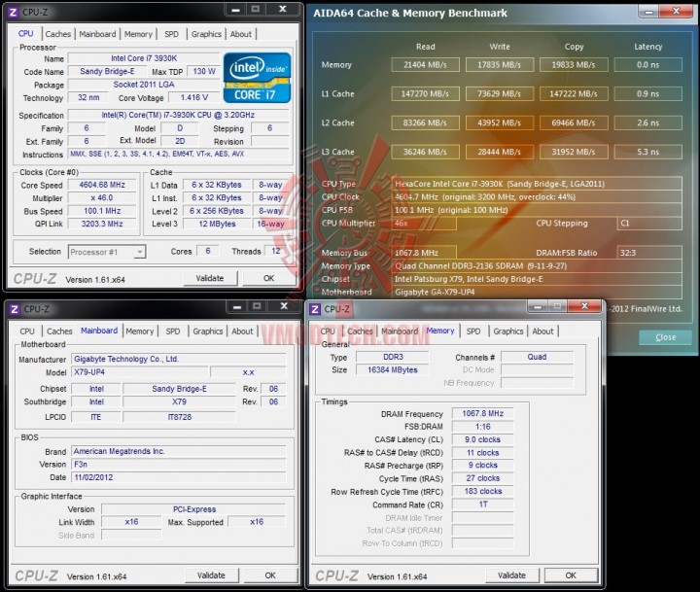Select SPD tab in Memory CPU-Z window
Image resolution: width=700 pixels, height=592 pixels.
(x=473, y=331)
